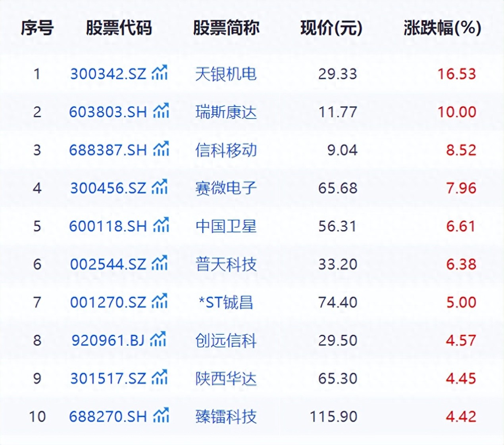Click chart icon next to 300342.SZ
Viewport: 504px width, 445px height.
[160, 73]
